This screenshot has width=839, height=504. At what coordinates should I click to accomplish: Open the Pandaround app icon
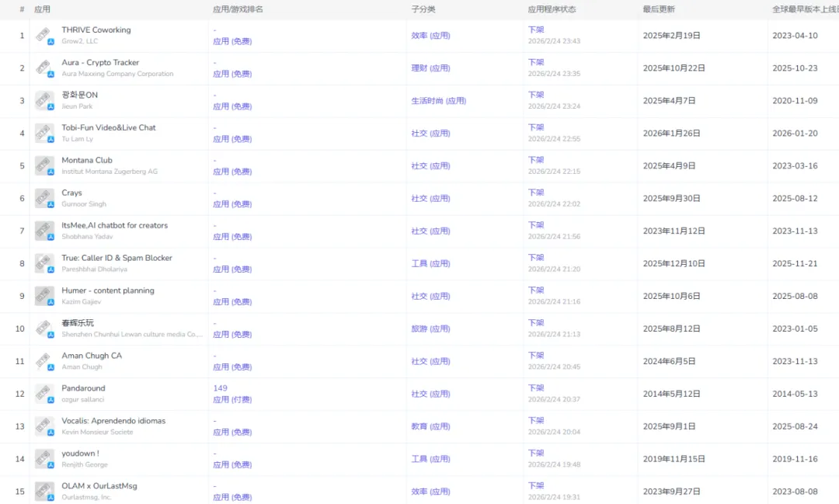44,395
